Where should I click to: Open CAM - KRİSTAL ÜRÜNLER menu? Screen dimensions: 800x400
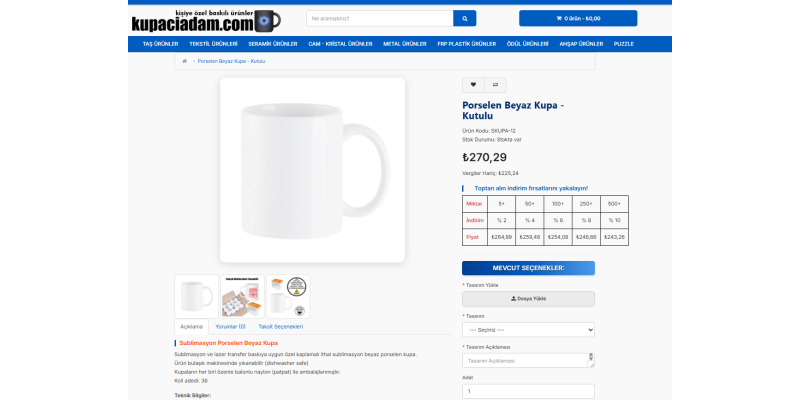(x=340, y=44)
